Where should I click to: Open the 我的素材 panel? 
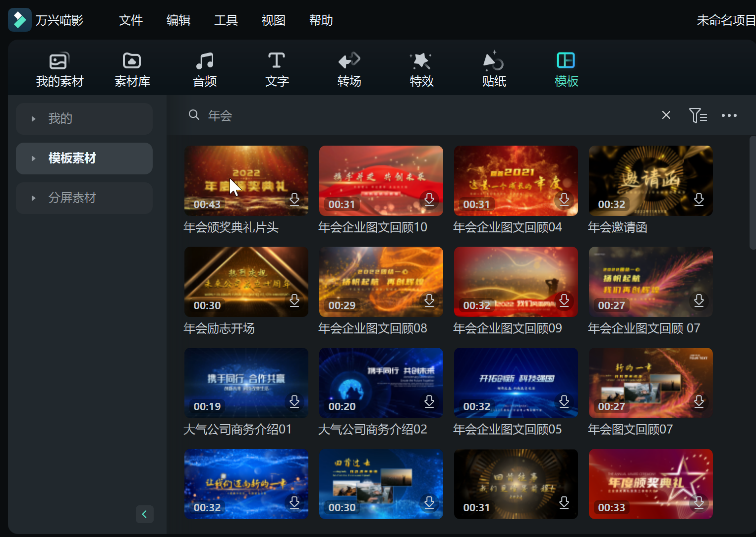pos(59,68)
